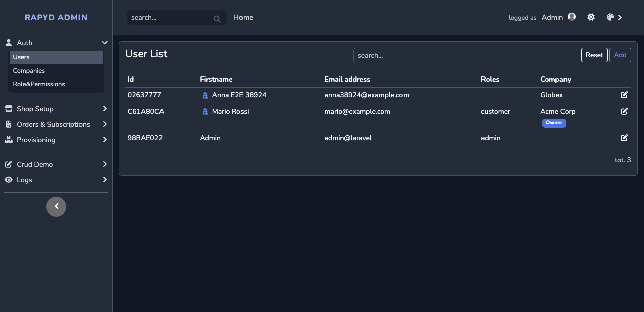
Task: Open the Provisioning menu label
Action: point(36,140)
